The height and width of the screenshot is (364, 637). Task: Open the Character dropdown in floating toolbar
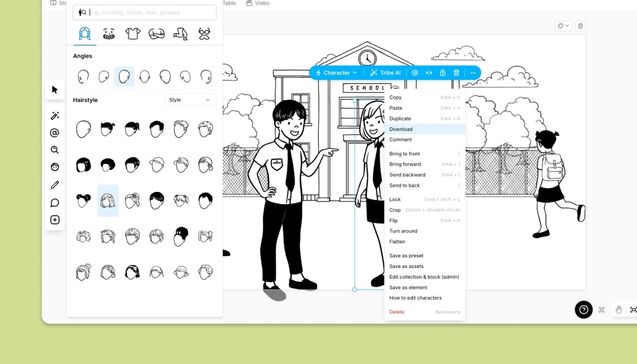point(336,73)
